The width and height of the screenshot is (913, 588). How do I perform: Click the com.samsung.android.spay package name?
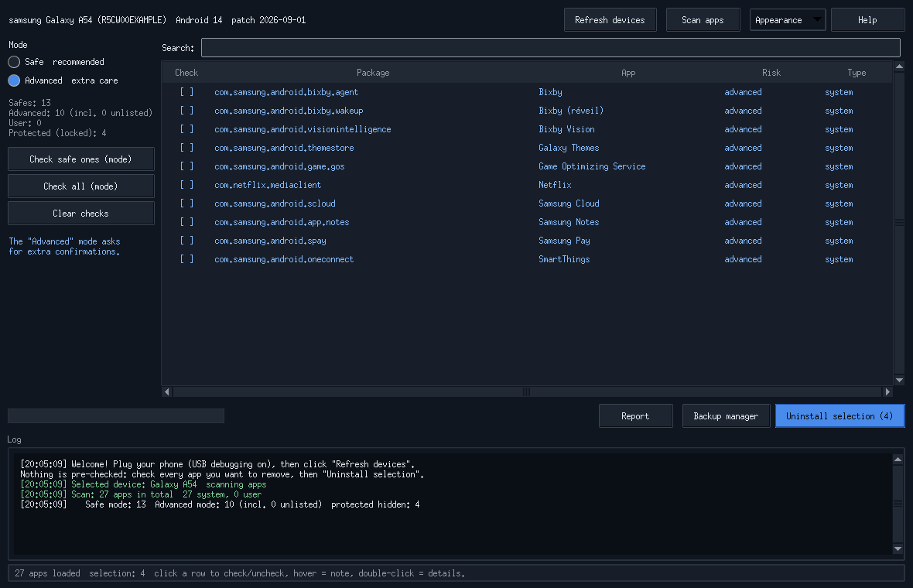click(270, 241)
